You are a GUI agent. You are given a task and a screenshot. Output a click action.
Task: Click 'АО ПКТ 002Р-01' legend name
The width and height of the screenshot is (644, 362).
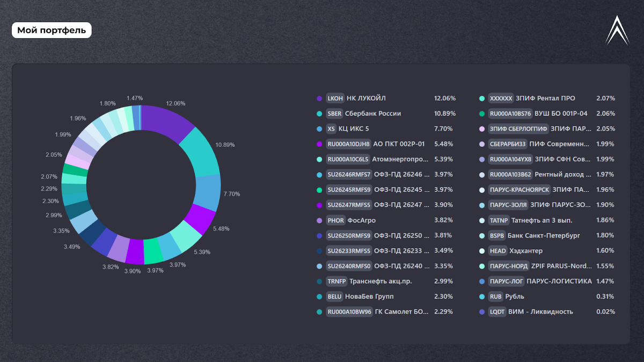point(399,144)
